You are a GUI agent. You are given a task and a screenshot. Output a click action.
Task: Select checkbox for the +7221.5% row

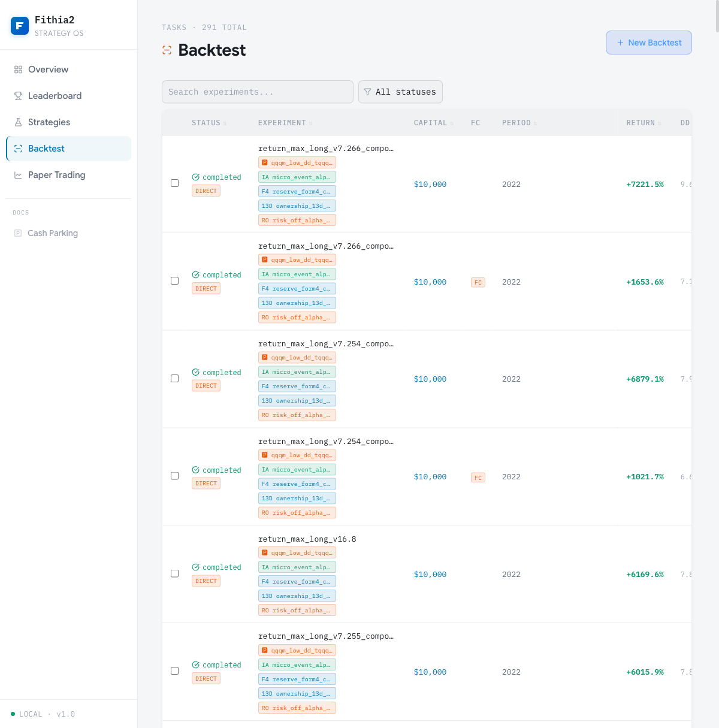click(175, 183)
